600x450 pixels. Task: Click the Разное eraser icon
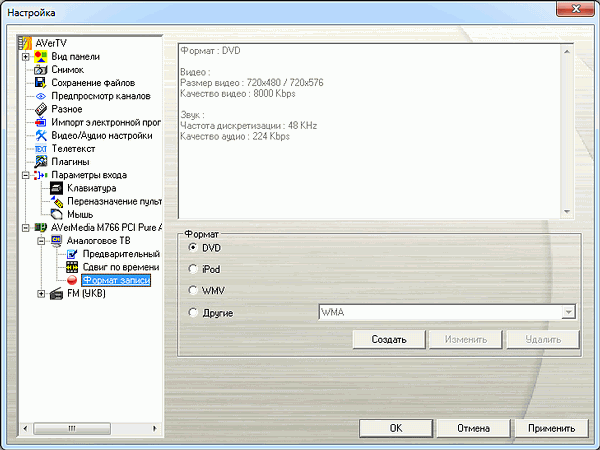[41, 109]
